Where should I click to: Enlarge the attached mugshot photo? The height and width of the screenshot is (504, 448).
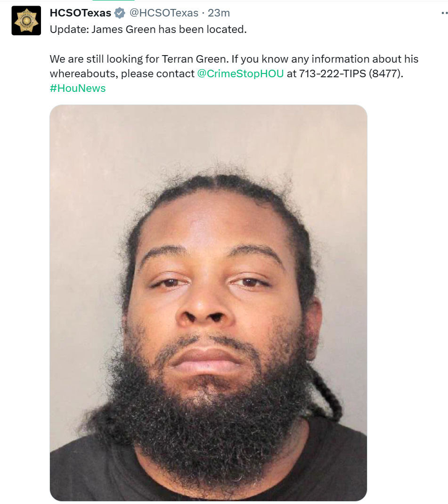[208, 302]
